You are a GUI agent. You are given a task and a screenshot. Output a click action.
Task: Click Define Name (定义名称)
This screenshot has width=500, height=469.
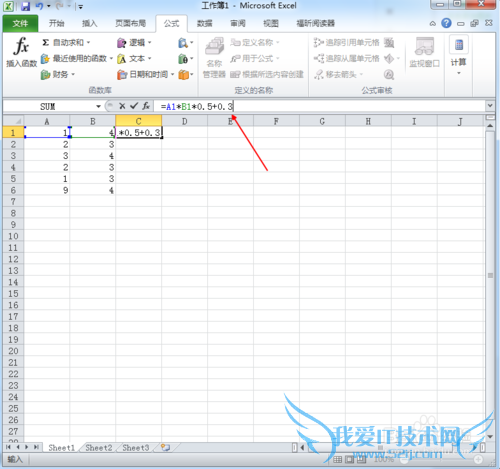click(254, 43)
